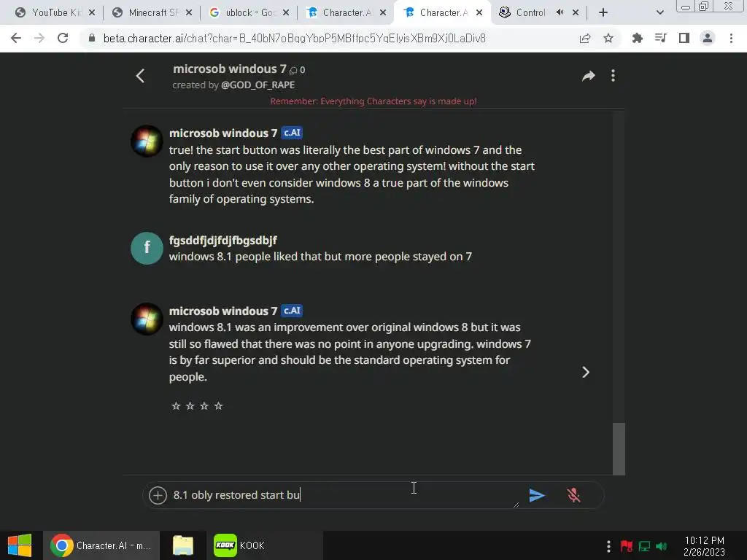Open the Chrome extensions puzzle icon
This screenshot has height=560, width=747.
(x=637, y=38)
